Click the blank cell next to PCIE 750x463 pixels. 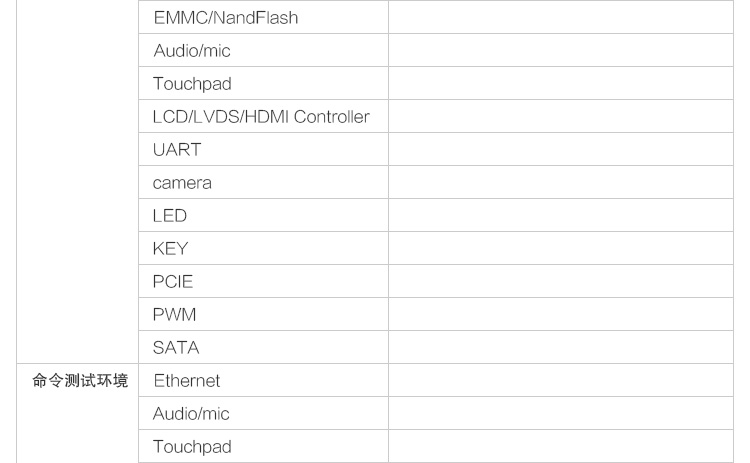561,282
